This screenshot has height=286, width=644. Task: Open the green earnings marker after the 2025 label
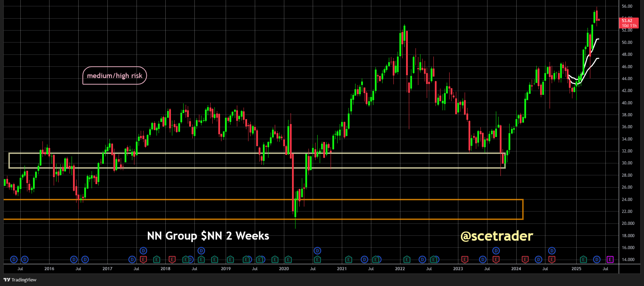583,260
